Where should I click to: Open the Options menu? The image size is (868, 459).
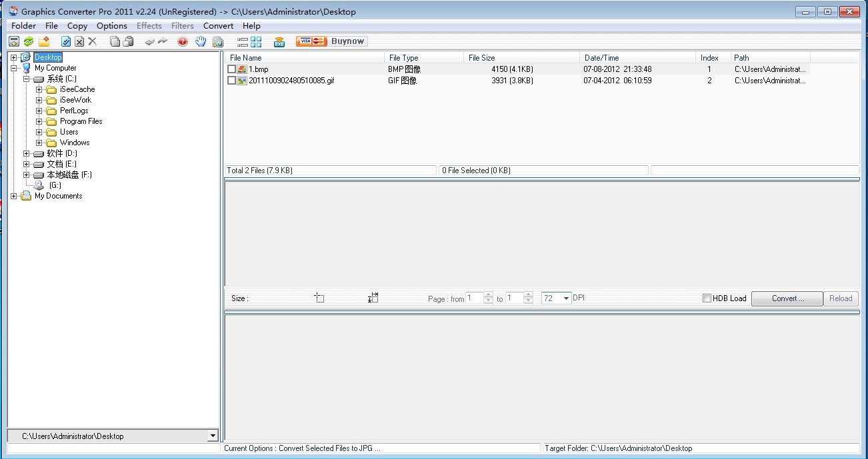(111, 26)
